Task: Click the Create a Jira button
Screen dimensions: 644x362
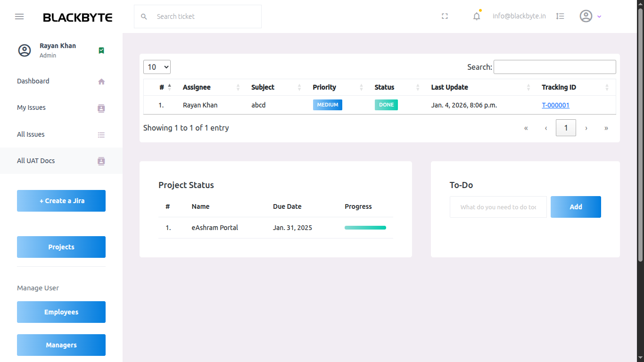Action: pos(61,201)
